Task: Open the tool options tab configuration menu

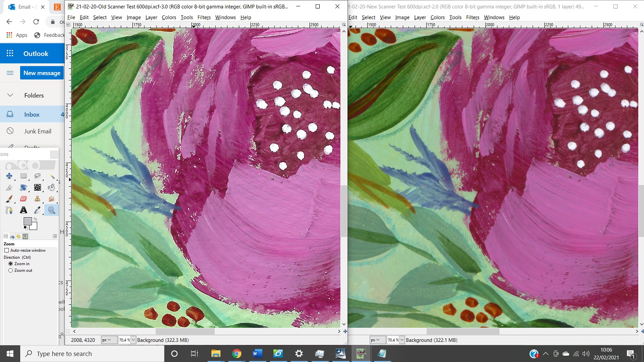Action: [x=55, y=236]
